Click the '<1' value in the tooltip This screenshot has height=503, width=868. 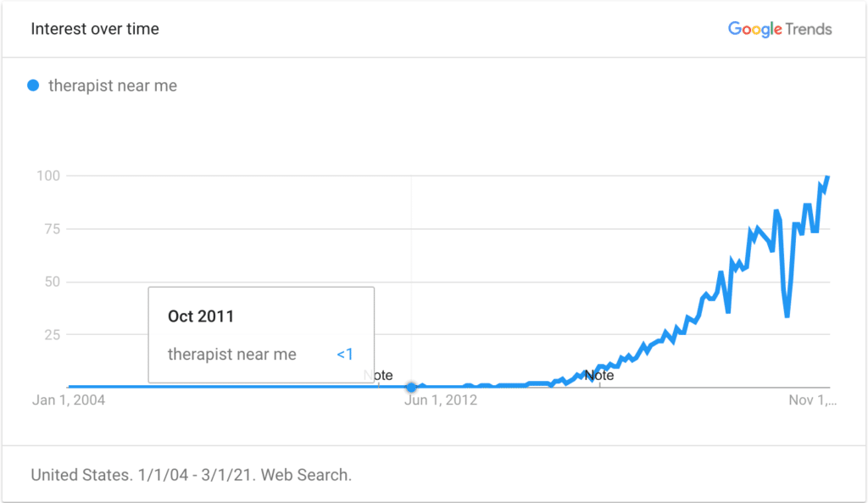345,354
